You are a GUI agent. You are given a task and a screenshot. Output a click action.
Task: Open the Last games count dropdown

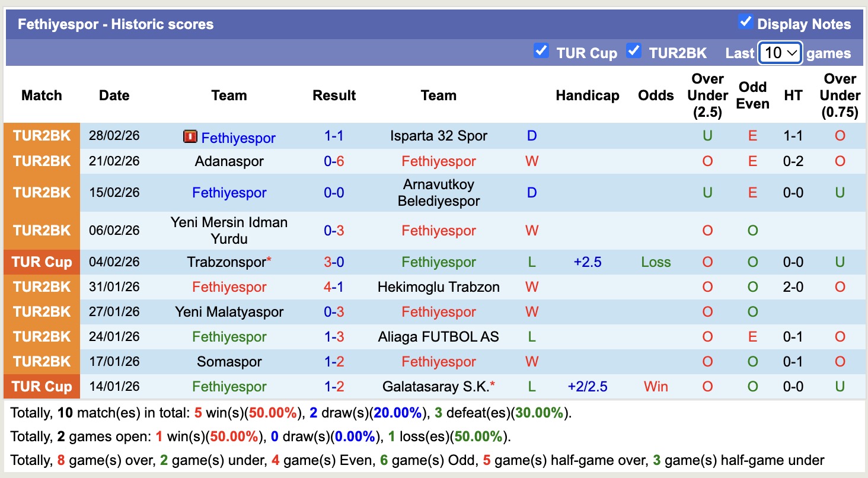coord(779,52)
